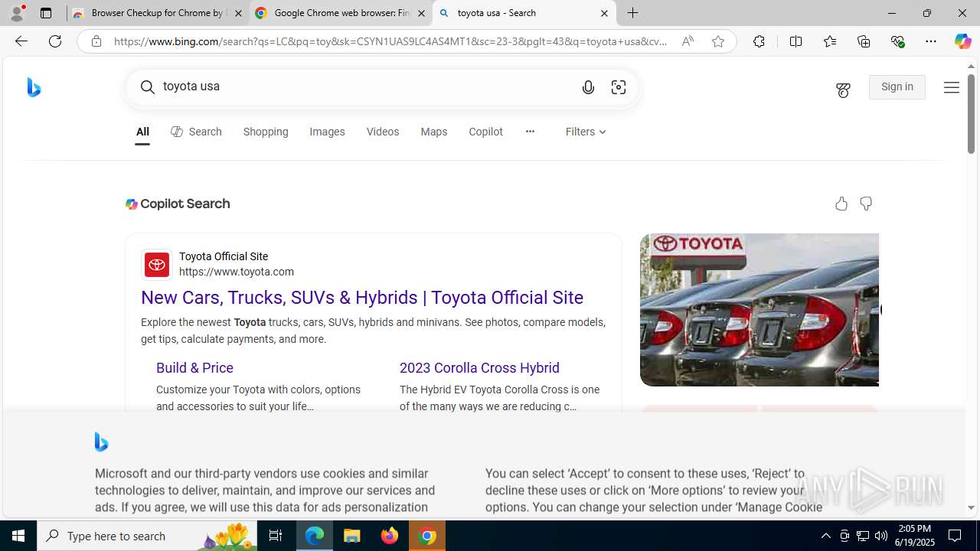
Task: Search using voice microphone icon
Action: coord(588,87)
